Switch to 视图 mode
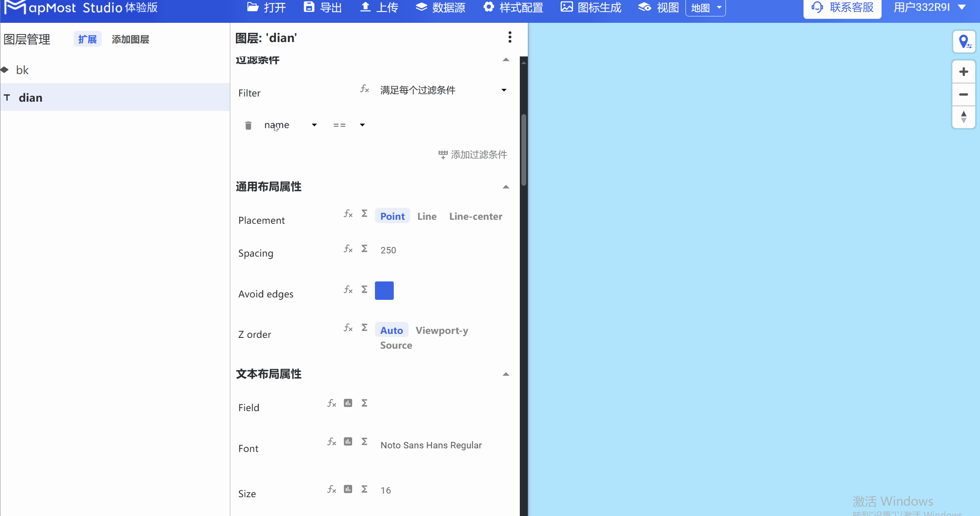This screenshot has width=980, height=516. click(657, 7)
